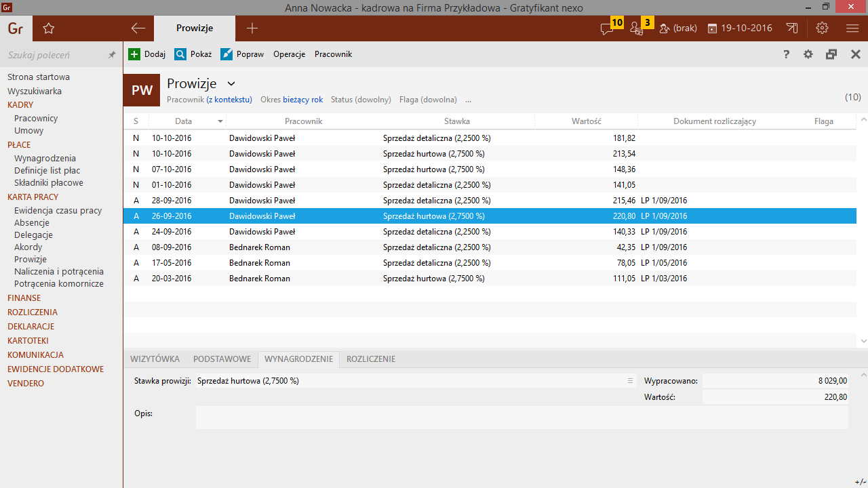Click the green Dodaj plus icon

tap(134, 54)
